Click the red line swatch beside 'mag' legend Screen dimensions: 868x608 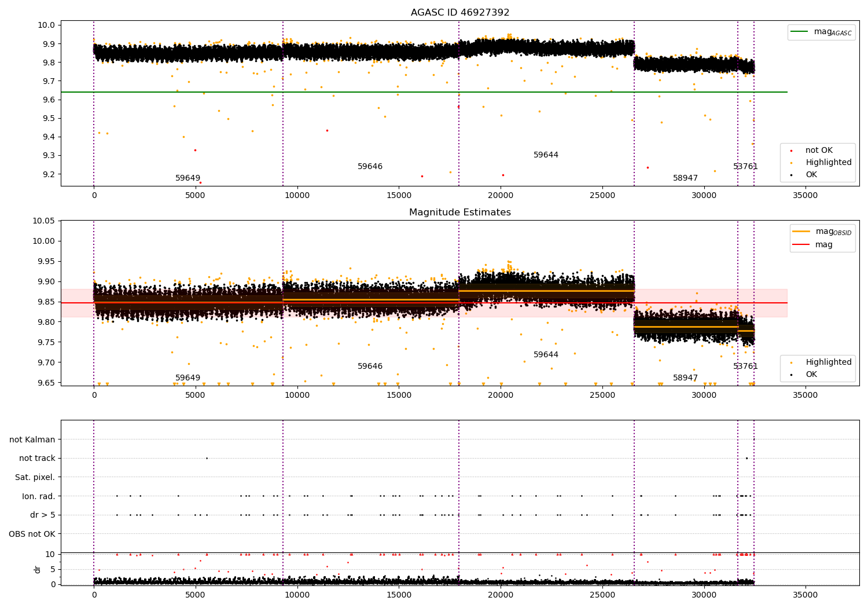pyautogui.click(x=802, y=245)
